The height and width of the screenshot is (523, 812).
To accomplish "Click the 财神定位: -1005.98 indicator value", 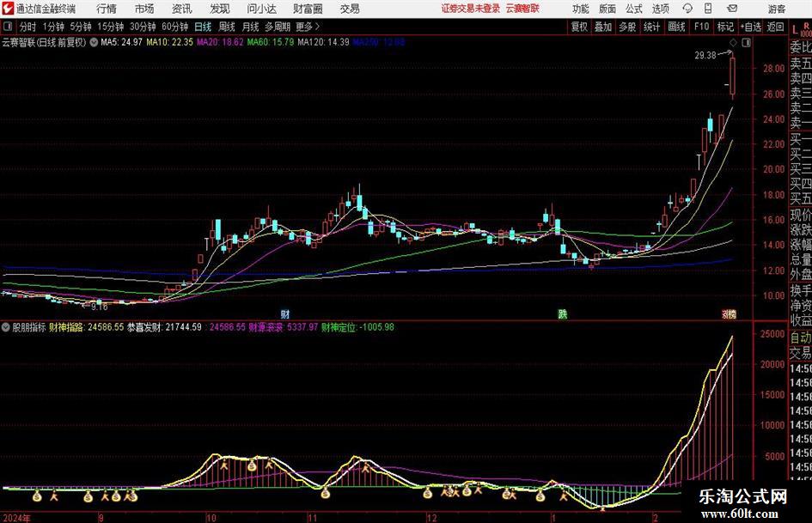I will tap(357, 327).
